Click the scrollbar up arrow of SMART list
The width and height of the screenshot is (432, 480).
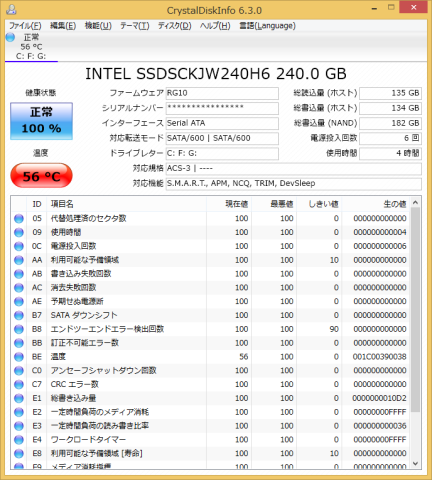(x=415, y=203)
